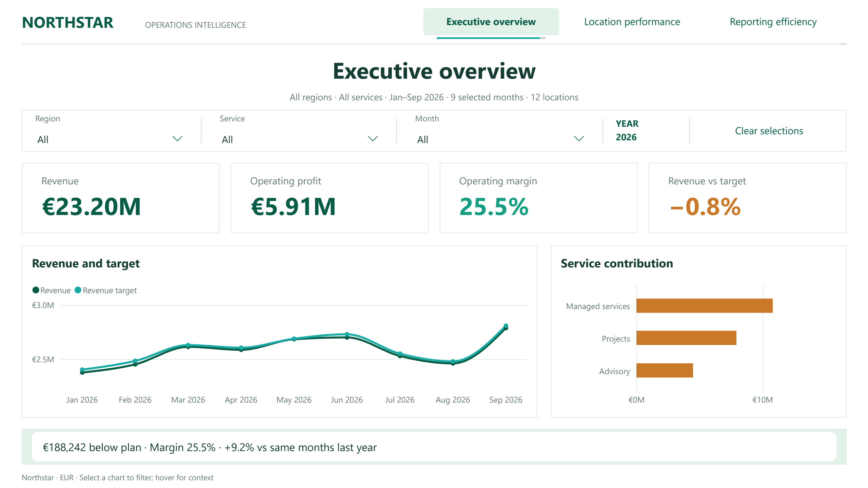Click the Clear selections button
This screenshot has height=488, width=868.
769,131
